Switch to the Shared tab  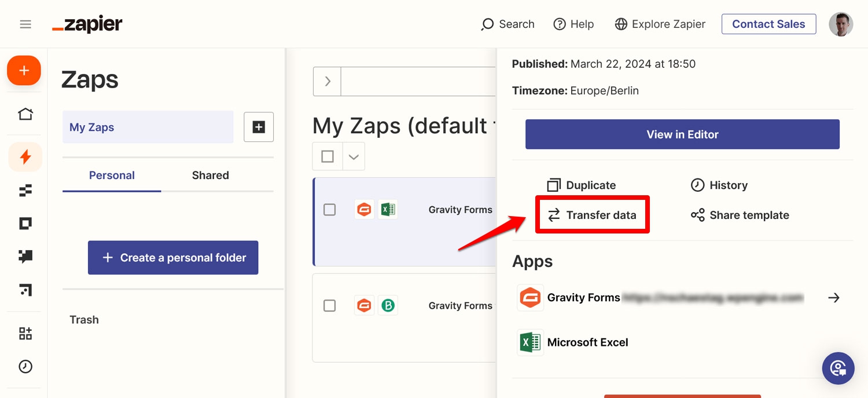(211, 176)
